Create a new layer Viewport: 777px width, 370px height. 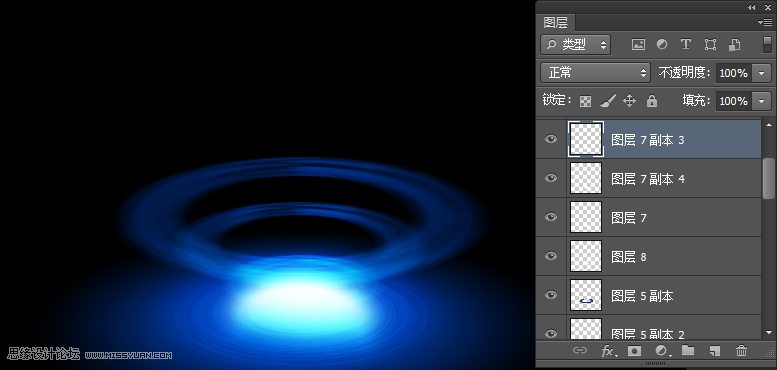[714, 351]
